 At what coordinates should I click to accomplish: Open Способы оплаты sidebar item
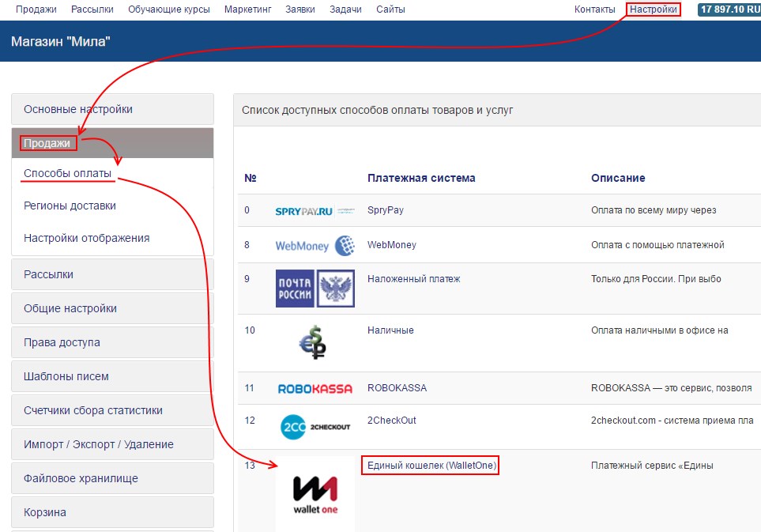67,173
